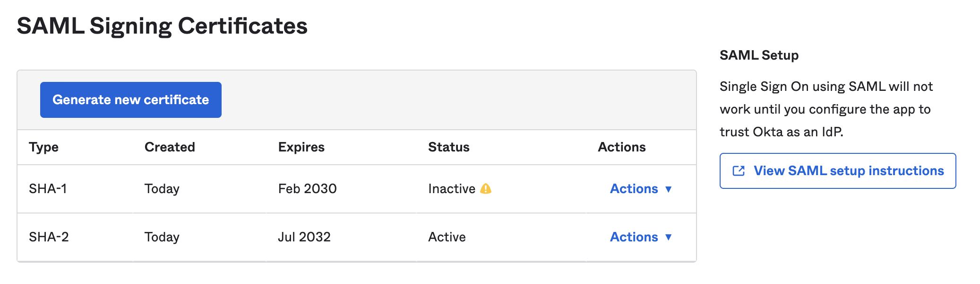Click external link icon in setup button
980x284 pixels.
tap(739, 171)
